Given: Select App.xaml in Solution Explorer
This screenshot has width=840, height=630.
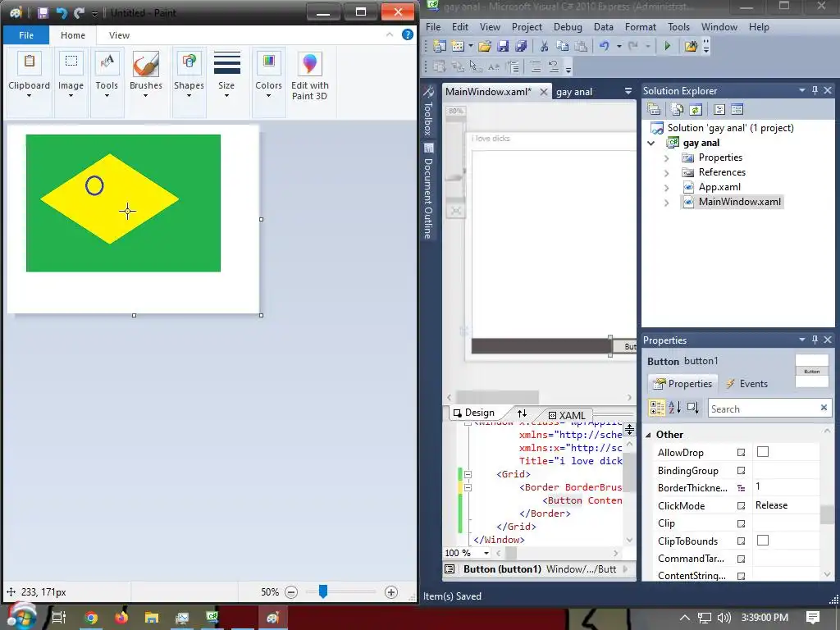Looking at the screenshot, I should (719, 187).
